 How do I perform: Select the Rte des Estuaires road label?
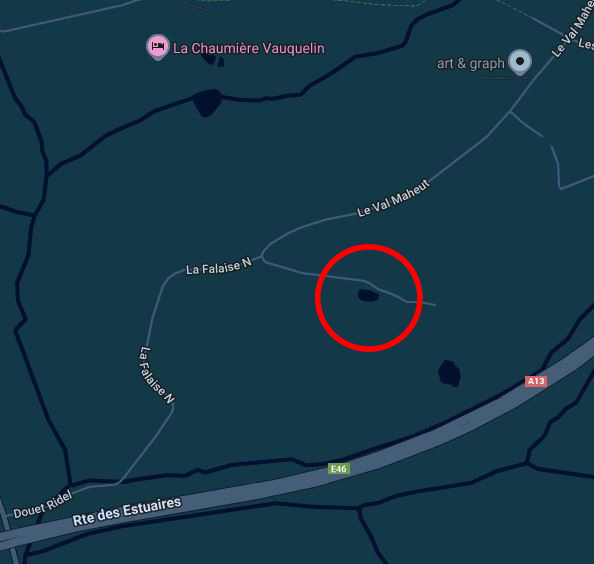click(127, 512)
